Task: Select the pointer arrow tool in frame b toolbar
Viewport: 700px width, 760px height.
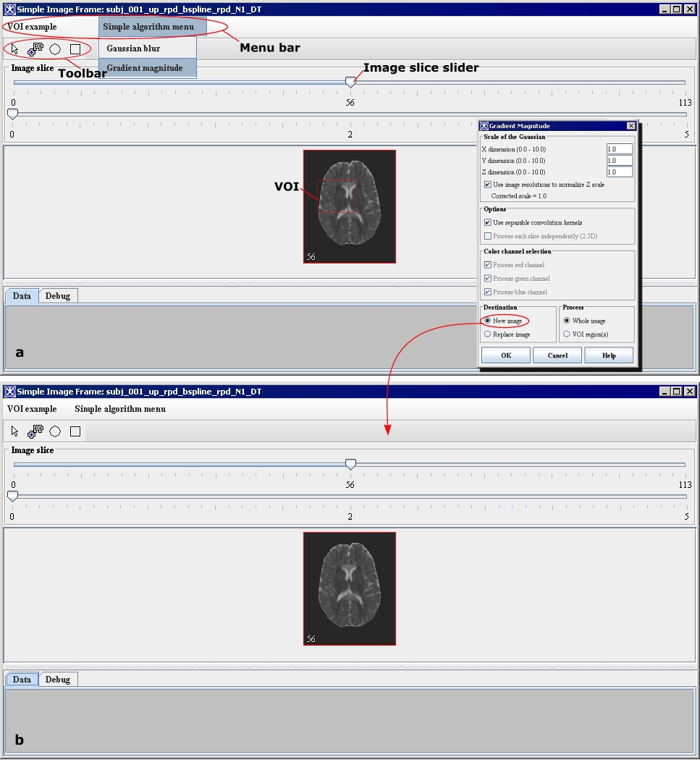Action: [x=15, y=431]
